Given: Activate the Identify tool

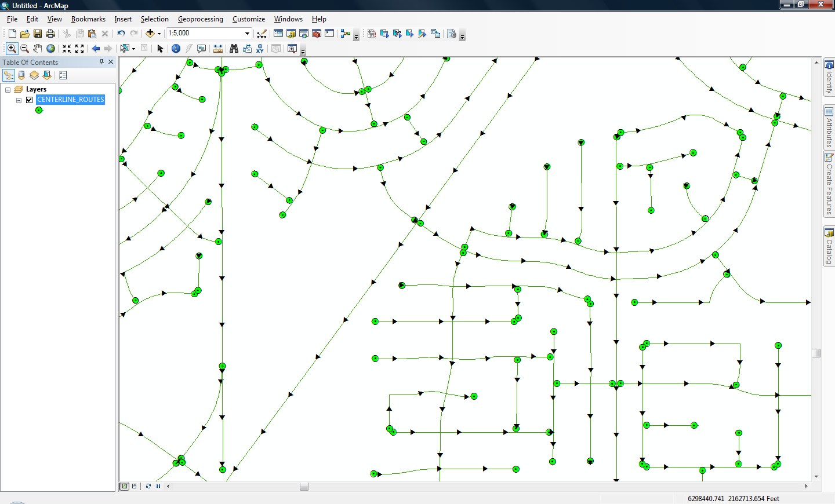Looking at the screenshot, I should pyautogui.click(x=176, y=49).
